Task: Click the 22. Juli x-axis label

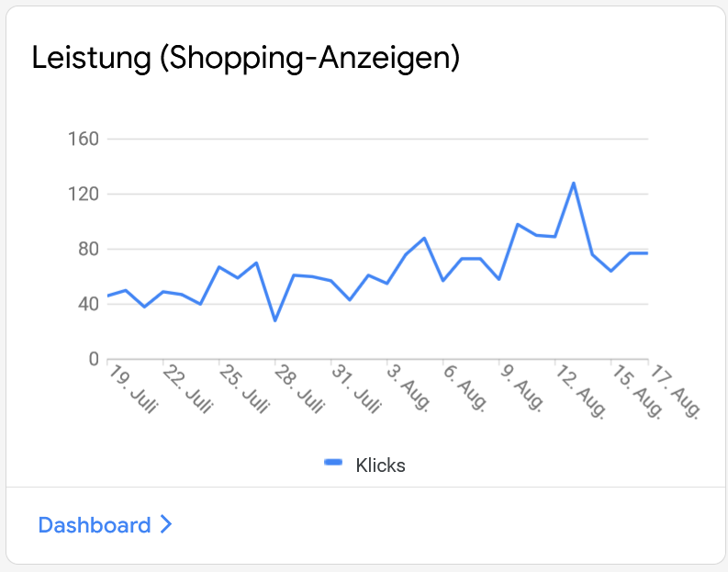Action: point(188,388)
